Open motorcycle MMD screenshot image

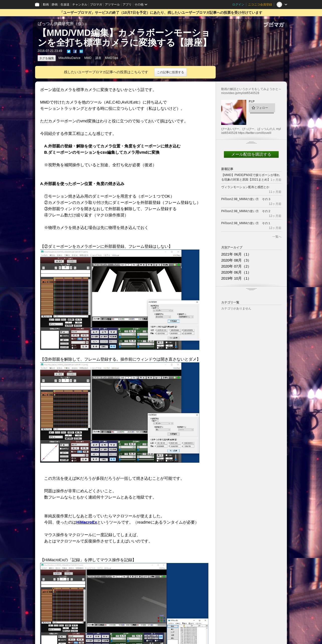[120, 413]
